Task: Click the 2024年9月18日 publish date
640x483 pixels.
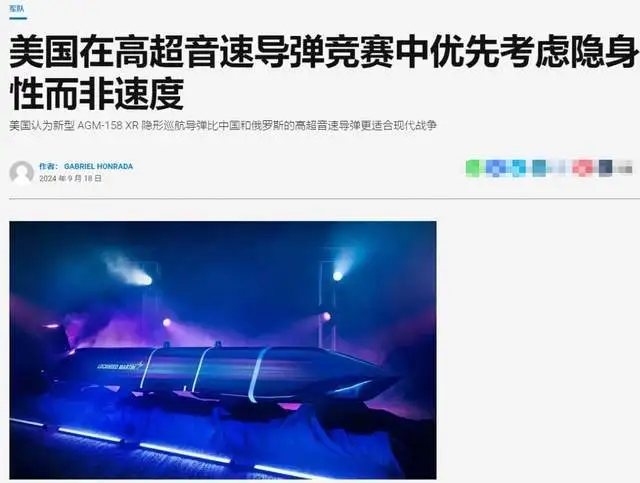Action: point(70,178)
